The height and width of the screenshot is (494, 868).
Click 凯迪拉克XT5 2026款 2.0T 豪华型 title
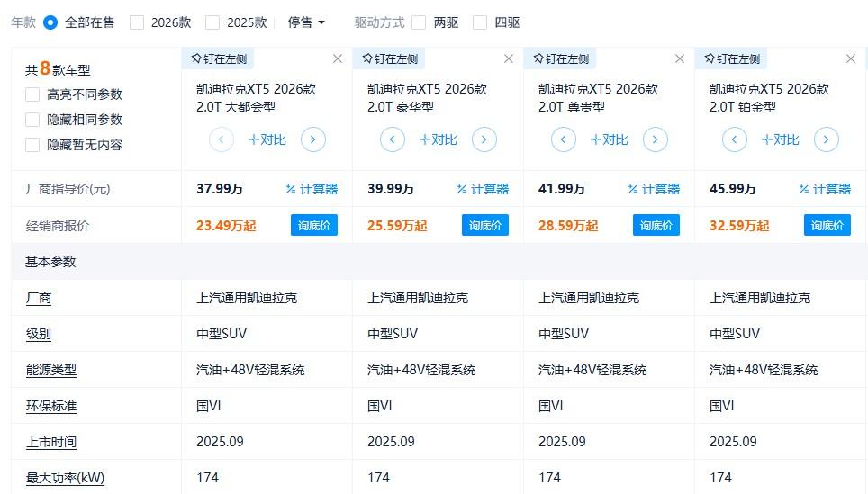428,98
